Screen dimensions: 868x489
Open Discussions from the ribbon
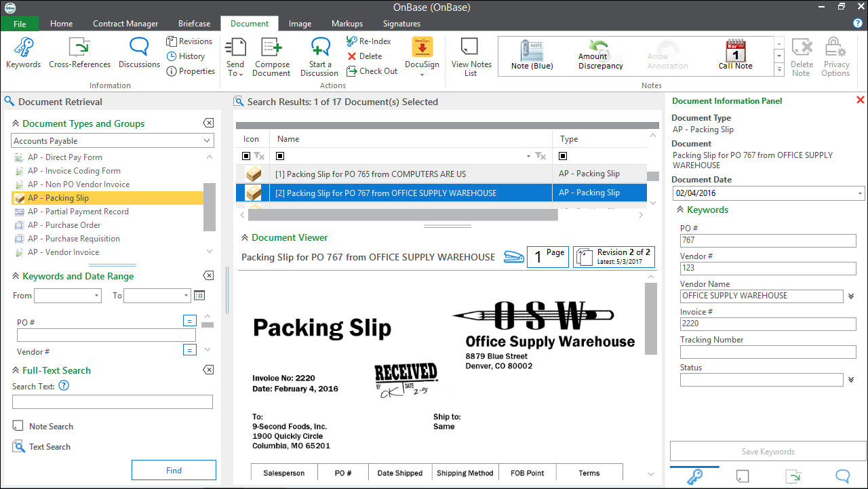click(x=139, y=54)
